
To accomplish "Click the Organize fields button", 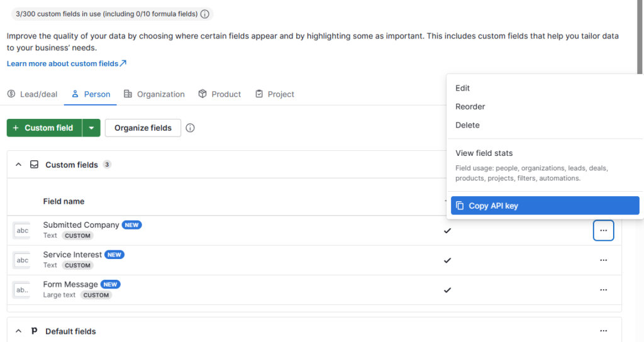I will coord(143,128).
